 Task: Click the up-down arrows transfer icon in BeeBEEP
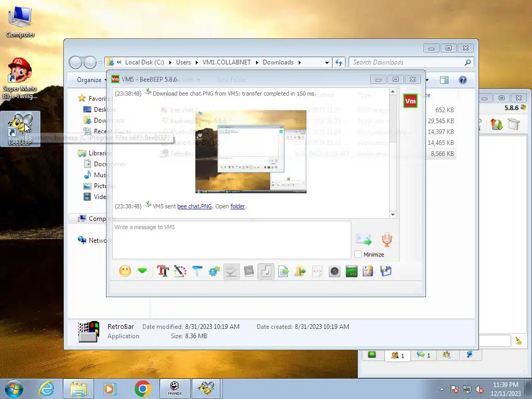click(496, 124)
